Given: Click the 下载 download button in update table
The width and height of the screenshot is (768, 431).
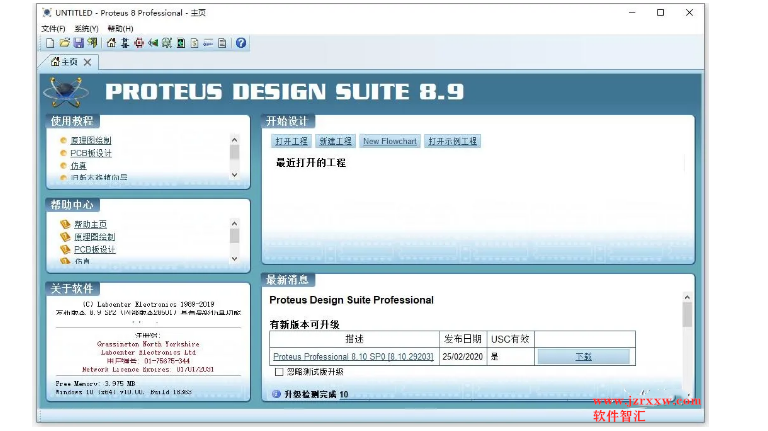Looking at the screenshot, I should pos(583,357).
